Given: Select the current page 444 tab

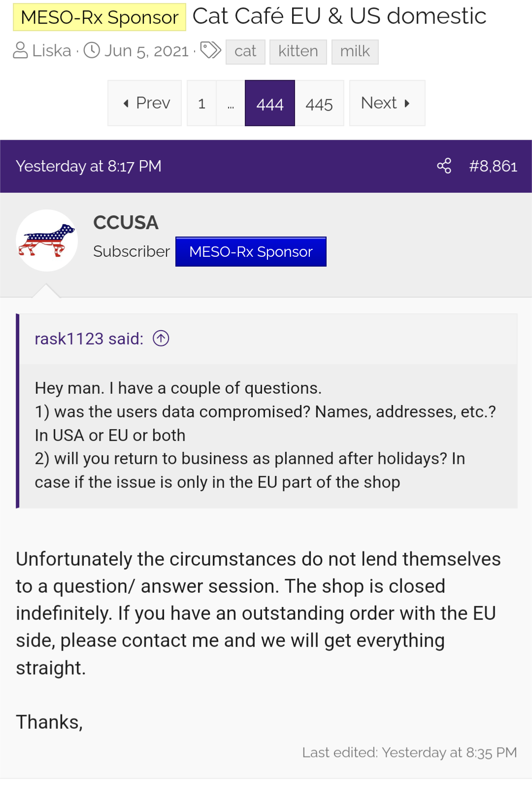Looking at the screenshot, I should pyautogui.click(x=269, y=103).
